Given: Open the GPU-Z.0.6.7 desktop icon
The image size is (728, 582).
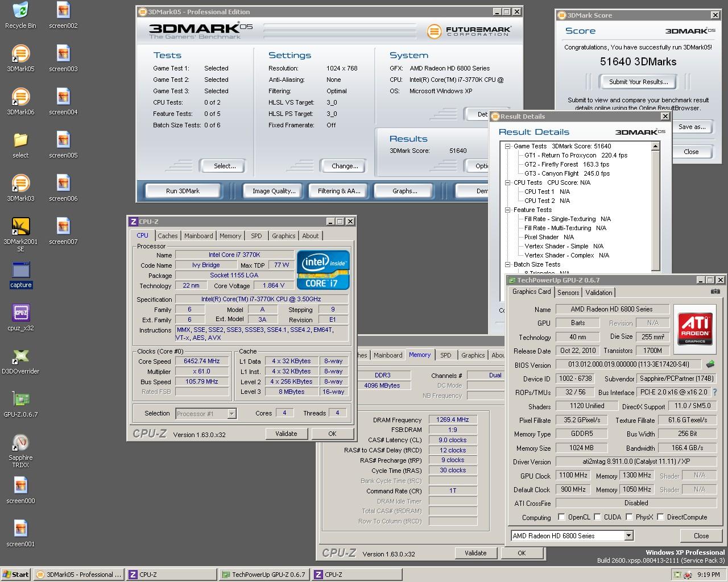Looking at the screenshot, I should coord(20,404).
